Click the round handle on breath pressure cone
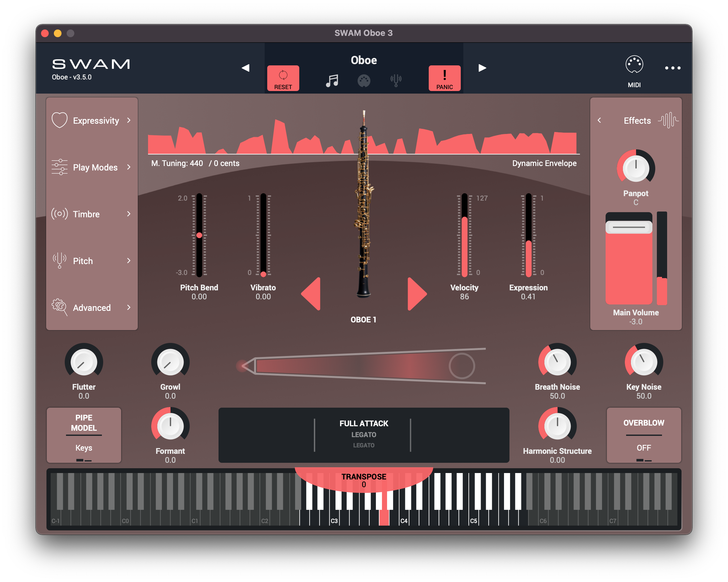This screenshot has height=582, width=728. [462, 366]
